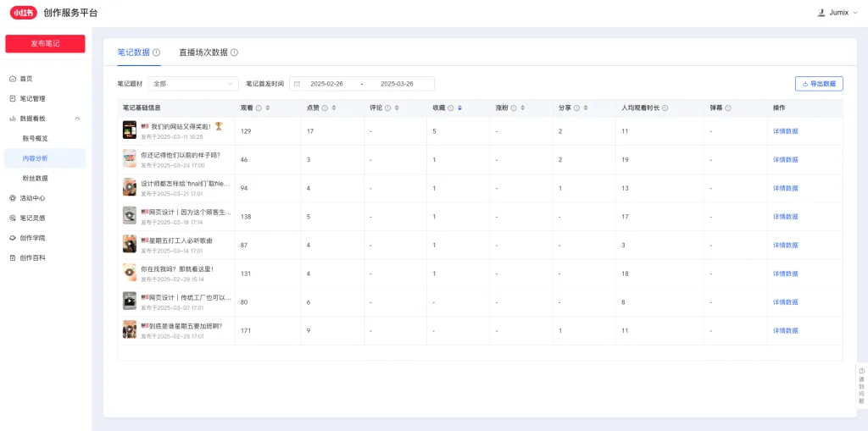Click the end date 2025-03-26 field
This screenshot has height=431, width=868.
click(397, 84)
